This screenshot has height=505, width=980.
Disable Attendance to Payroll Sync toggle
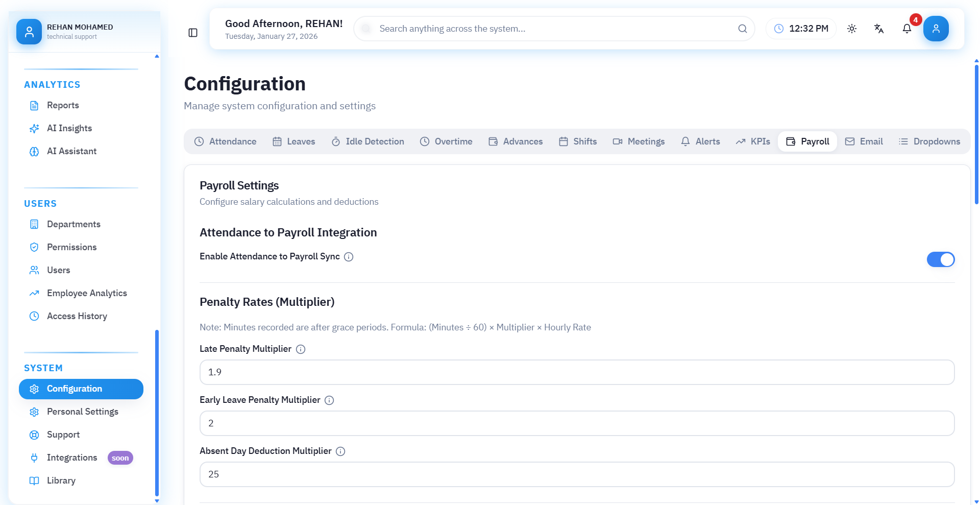[940, 259]
